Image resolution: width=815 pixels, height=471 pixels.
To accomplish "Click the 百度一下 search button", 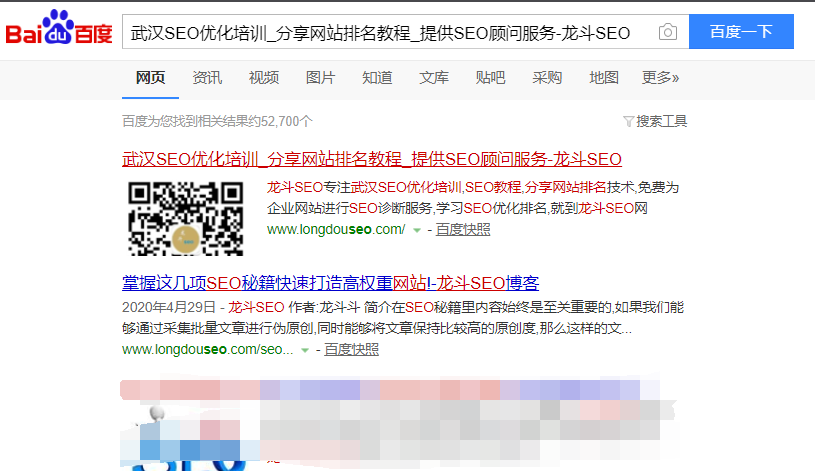I will tap(741, 32).
